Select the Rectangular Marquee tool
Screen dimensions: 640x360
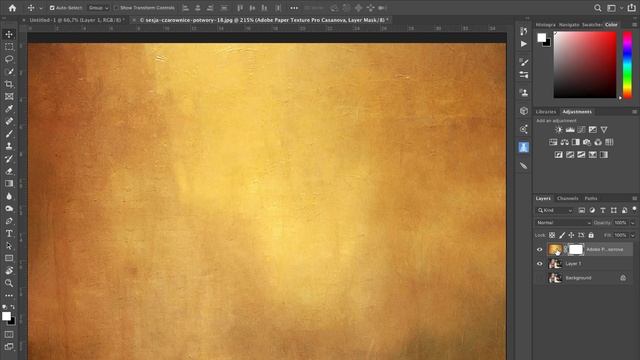point(9,47)
